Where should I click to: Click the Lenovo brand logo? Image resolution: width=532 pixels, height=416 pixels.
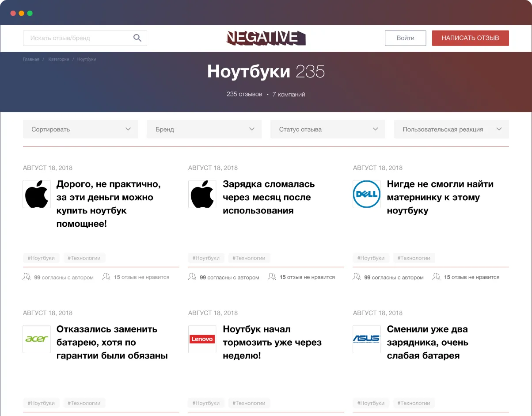point(202,339)
